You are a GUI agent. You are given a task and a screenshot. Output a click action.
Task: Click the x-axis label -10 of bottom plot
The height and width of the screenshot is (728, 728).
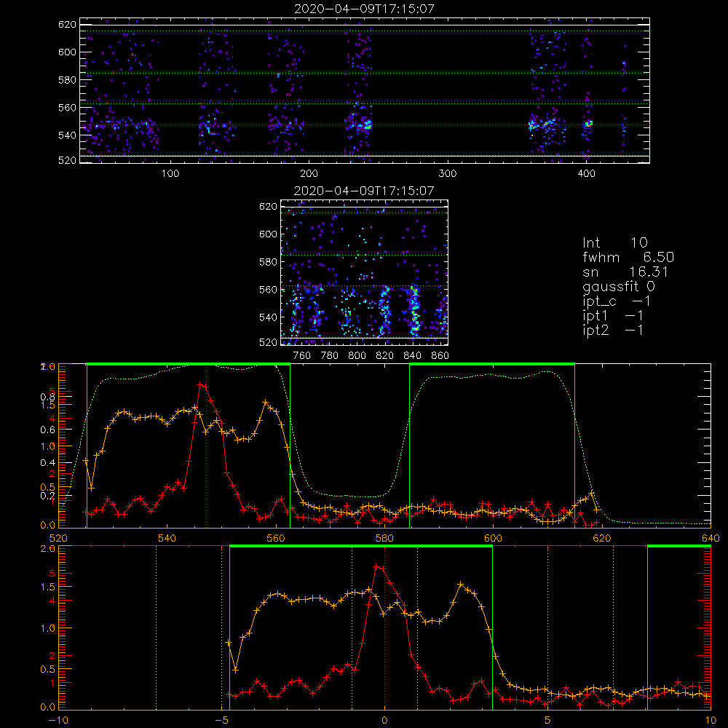coord(58,720)
